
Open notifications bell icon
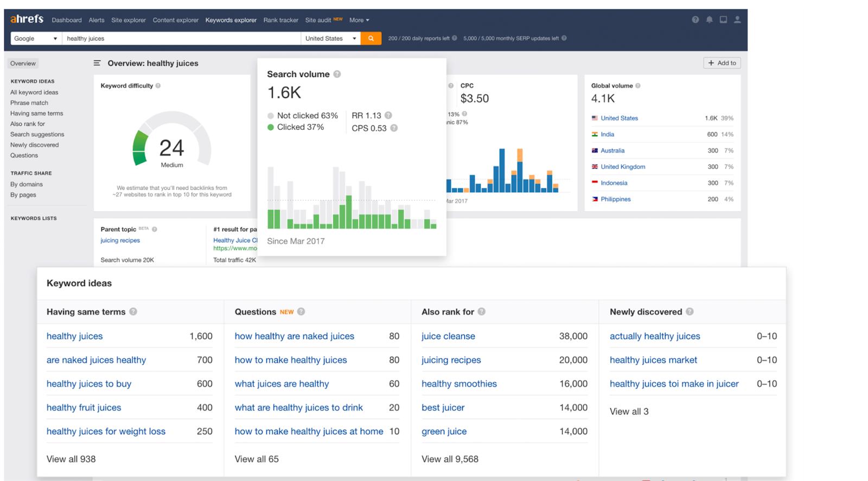710,20
